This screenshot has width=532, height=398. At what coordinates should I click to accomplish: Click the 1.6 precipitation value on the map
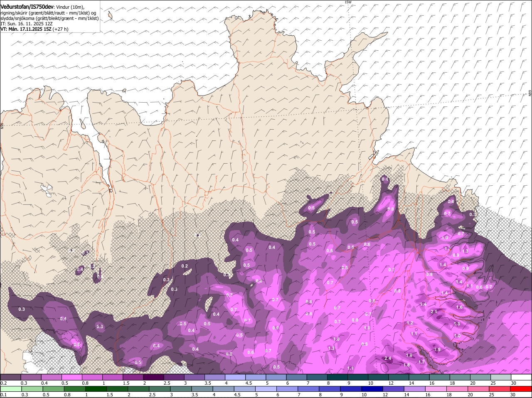coord(459,307)
